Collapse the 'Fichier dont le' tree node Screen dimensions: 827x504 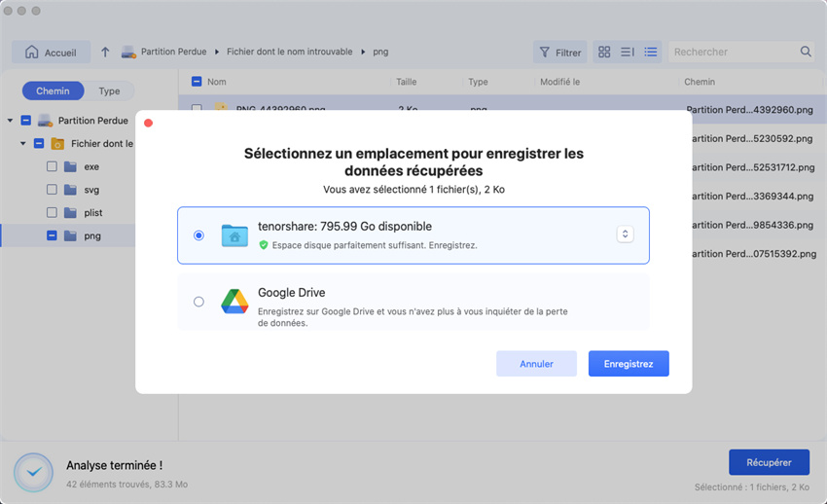(23, 144)
